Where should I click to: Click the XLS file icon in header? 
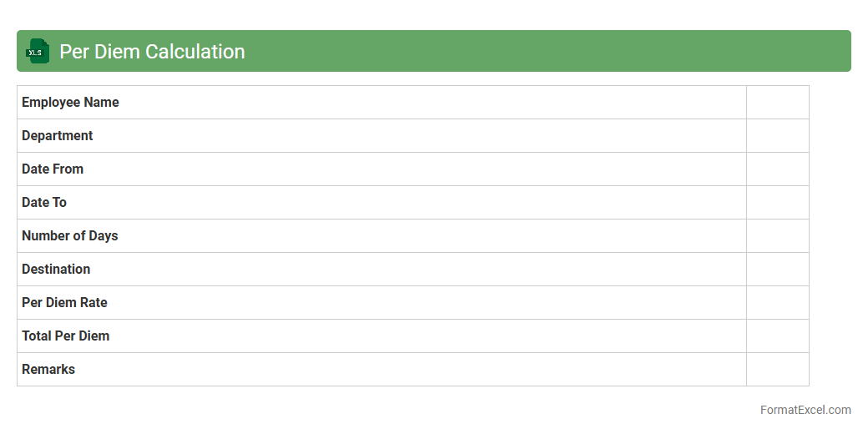(x=38, y=52)
